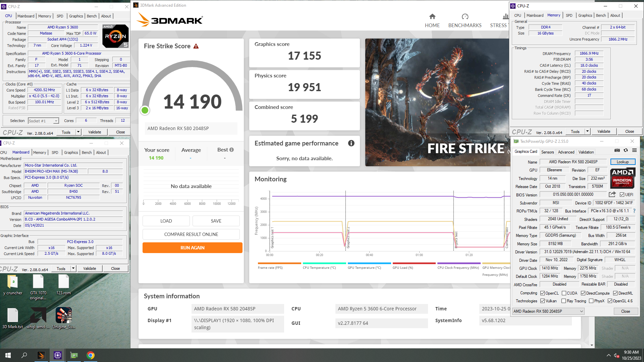Click the Lookup button in GPU-Z
Screen dimensions: 644x362
click(x=623, y=162)
